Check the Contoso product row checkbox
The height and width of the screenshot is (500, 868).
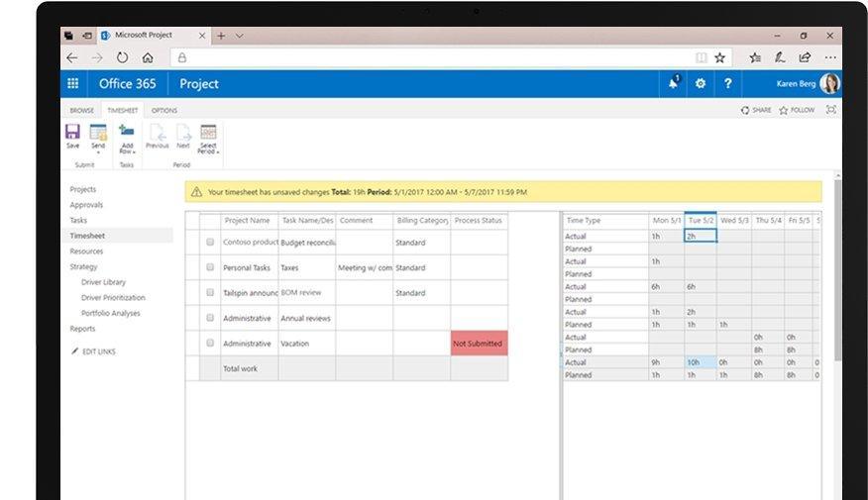click(x=210, y=243)
